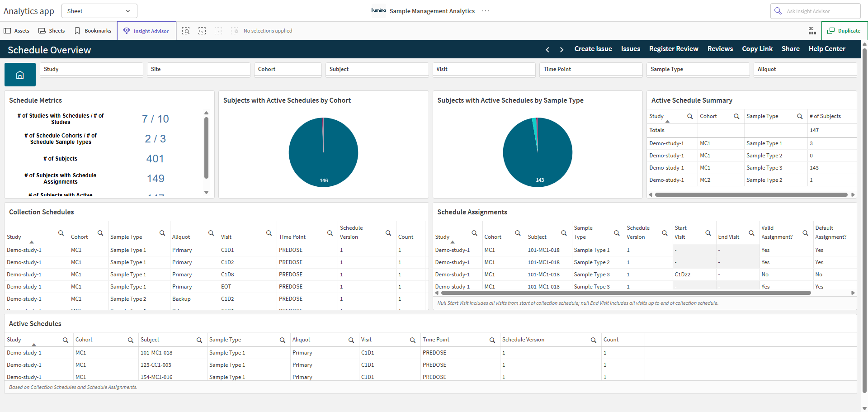Click the home icon button

click(x=20, y=75)
